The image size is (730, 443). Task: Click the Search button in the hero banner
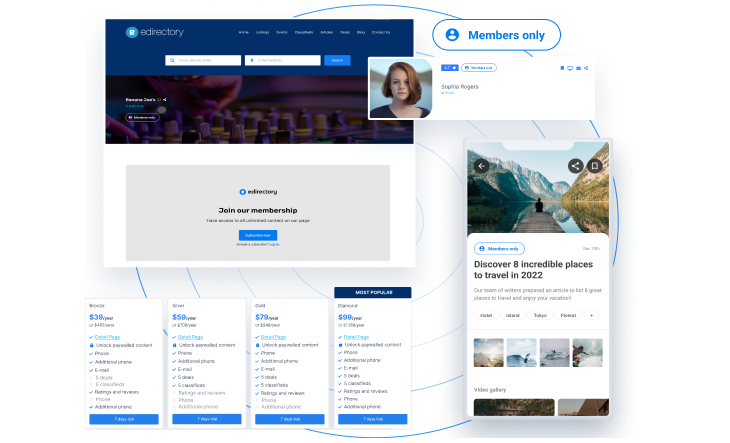337,60
